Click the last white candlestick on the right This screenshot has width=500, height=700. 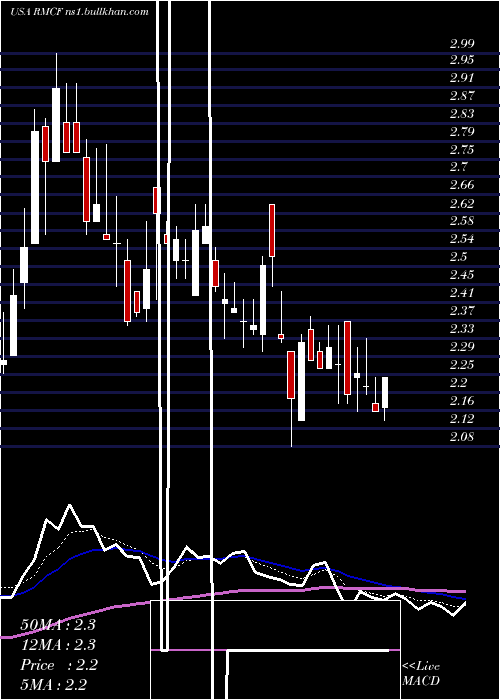pos(385,392)
